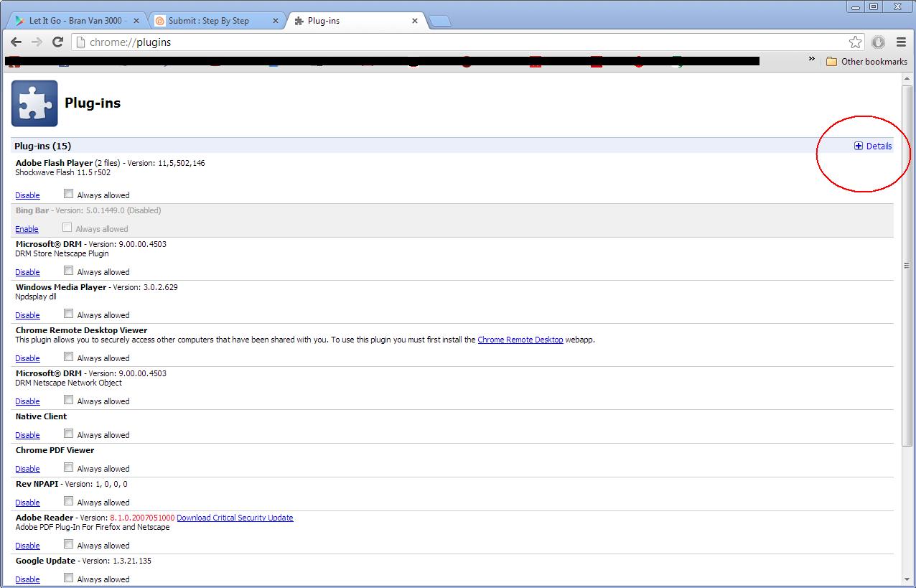Open the Chrome Remote Desktop webapp link
This screenshot has width=916, height=588.
click(x=520, y=340)
